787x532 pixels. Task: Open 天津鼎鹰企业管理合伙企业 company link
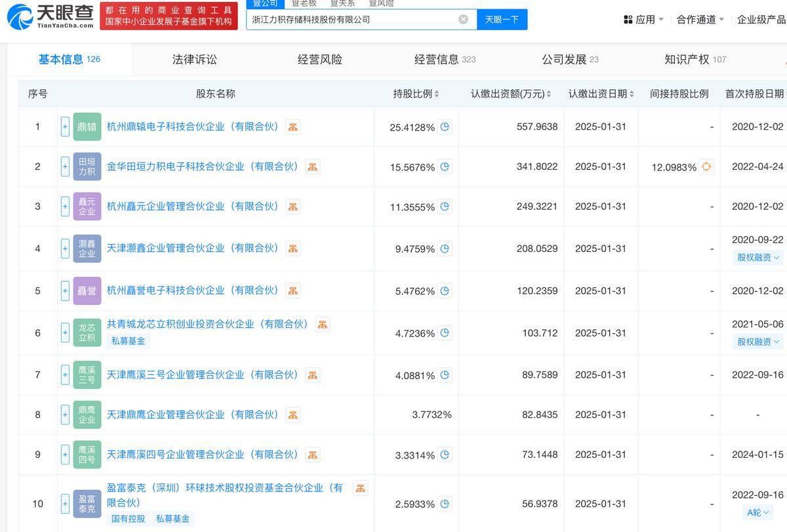pos(193,415)
